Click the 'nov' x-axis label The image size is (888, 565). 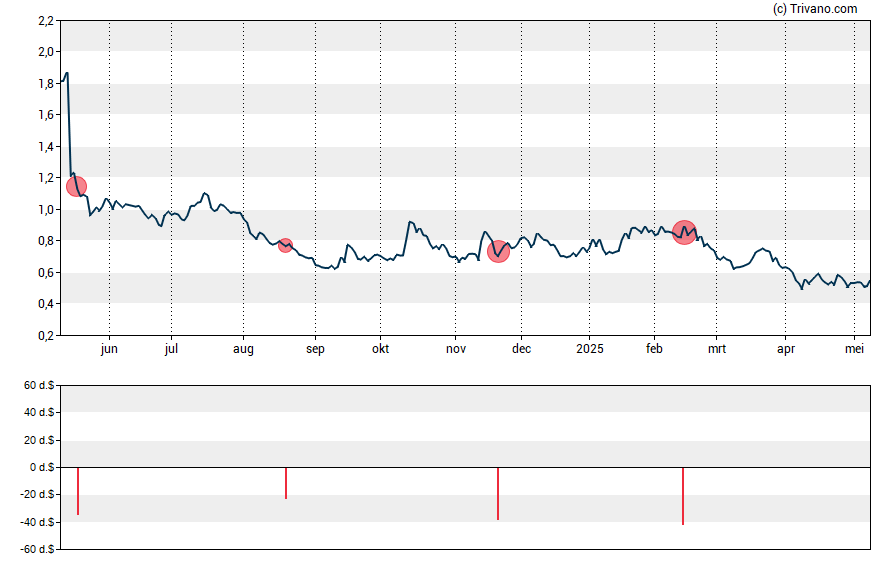point(456,349)
